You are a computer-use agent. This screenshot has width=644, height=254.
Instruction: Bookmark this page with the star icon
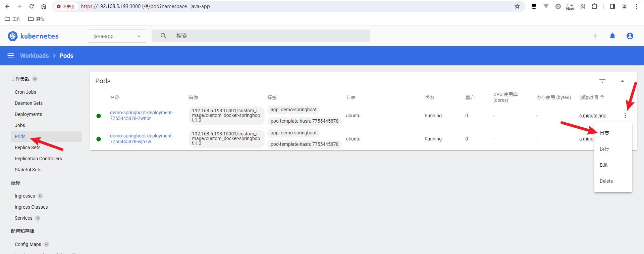pyautogui.click(x=517, y=6)
